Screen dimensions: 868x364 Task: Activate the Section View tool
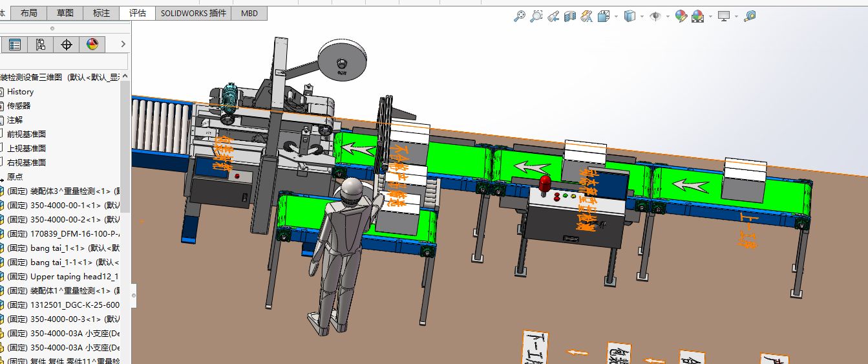coord(570,16)
